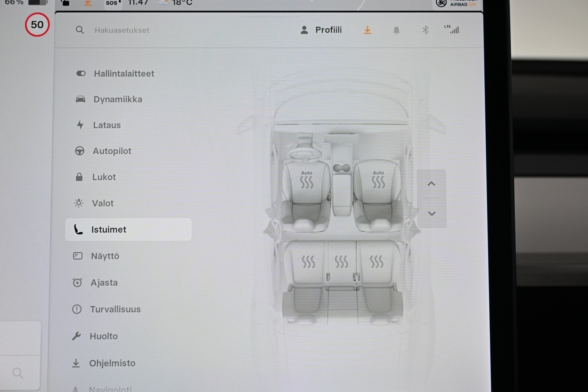Activate the rear right seat heater
Image resolution: width=588 pixels, height=392 pixels.
pyautogui.click(x=377, y=261)
